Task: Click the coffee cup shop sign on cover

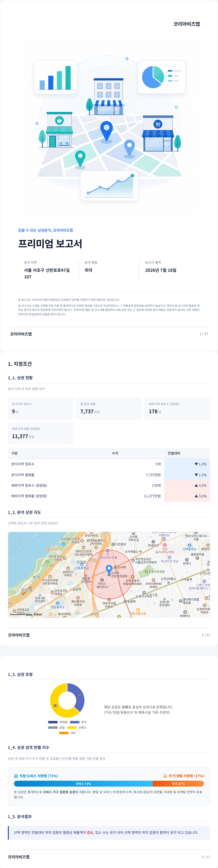Action: (x=59, y=120)
